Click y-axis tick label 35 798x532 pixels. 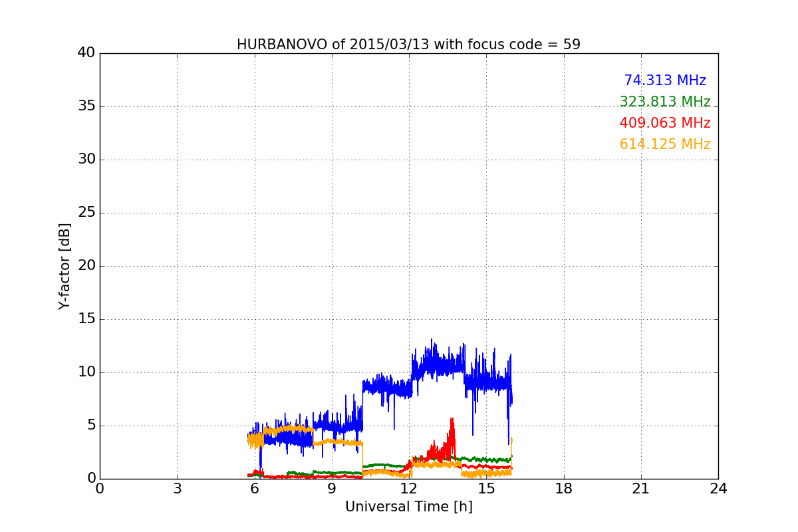click(86, 106)
